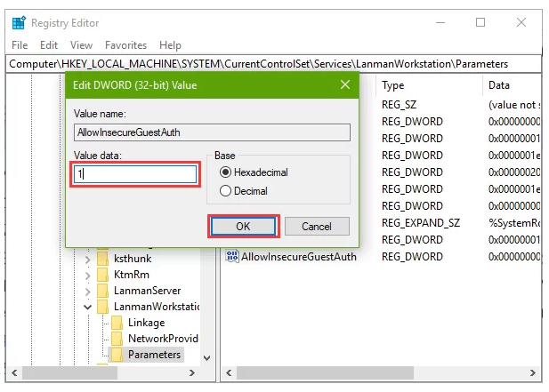Click the REG_SZ type cell
This screenshot has height=392, width=549.
click(400, 105)
